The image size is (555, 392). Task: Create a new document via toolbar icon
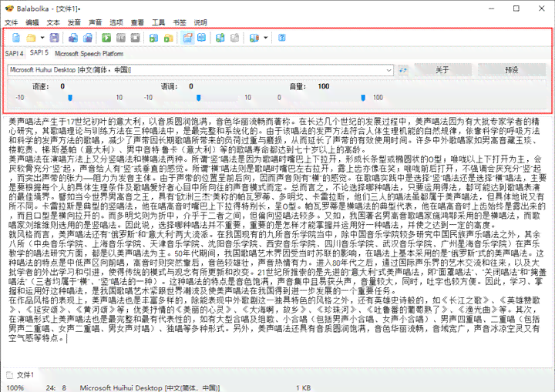pyautogui.click(x=16, y=38)
